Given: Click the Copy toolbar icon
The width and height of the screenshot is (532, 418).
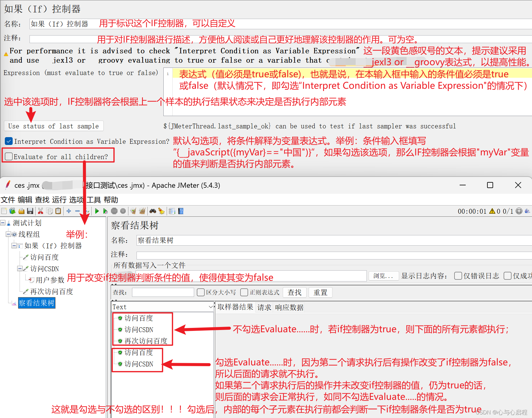Looking at the screenshot, I should point(49,211).
